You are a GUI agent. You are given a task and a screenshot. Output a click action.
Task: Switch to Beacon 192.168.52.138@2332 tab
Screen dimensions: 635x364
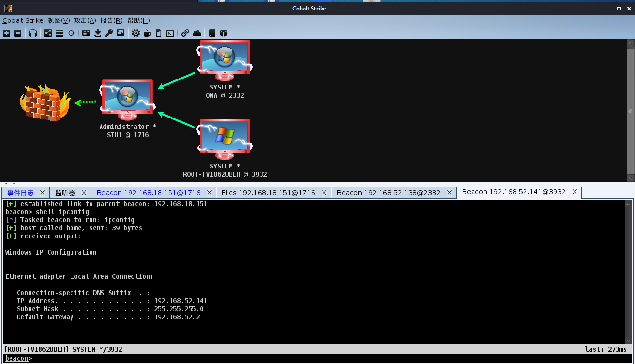pyautogui.click(x=388, y=193)
